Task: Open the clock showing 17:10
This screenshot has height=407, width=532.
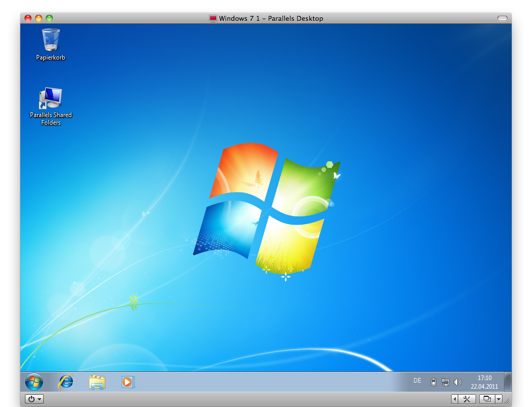Action: (485, 377)
